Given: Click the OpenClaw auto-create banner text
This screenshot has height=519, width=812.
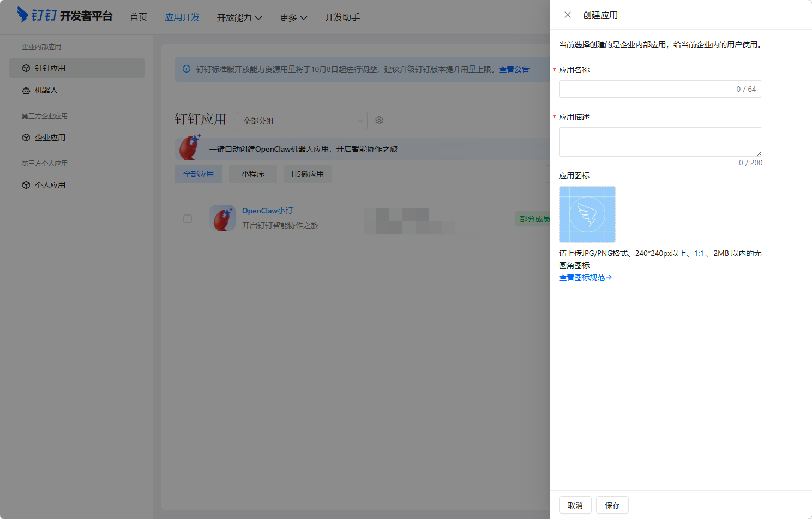Looking at the screenshot, I should 303,149.
